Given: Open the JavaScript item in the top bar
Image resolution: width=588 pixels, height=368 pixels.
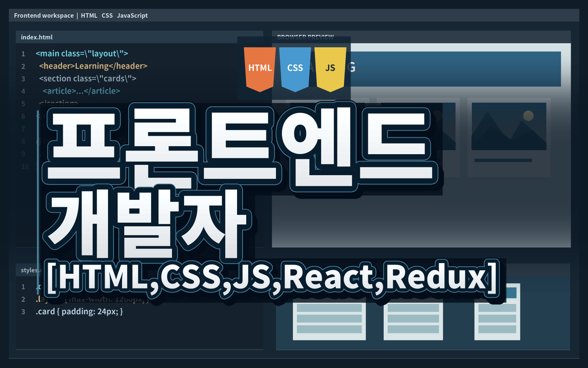Looking at the screenshot, I should [132, 15].
